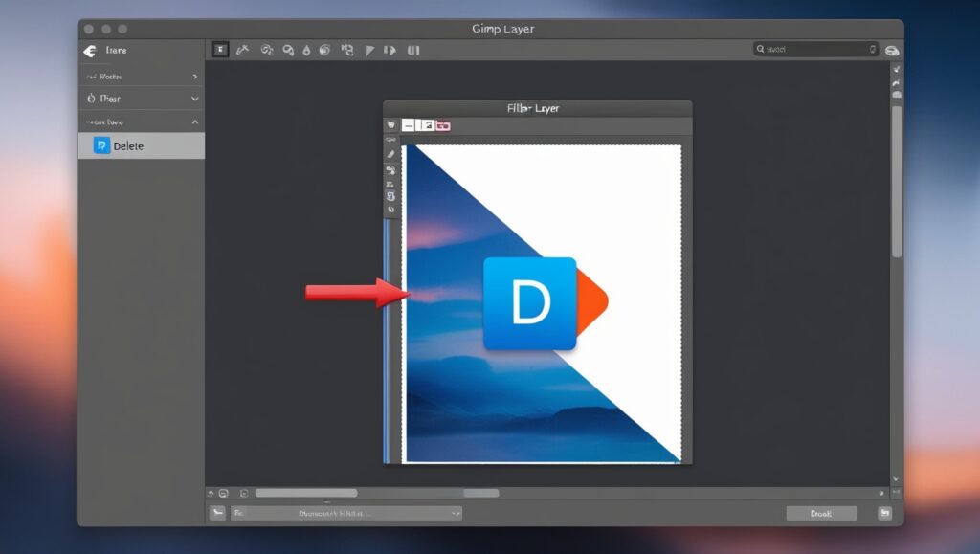Image resolution: width=980 pixels, height=554 pixels.
Task: Pick the lasso bubble tool in the main toolbar
Action: [288, 51]
